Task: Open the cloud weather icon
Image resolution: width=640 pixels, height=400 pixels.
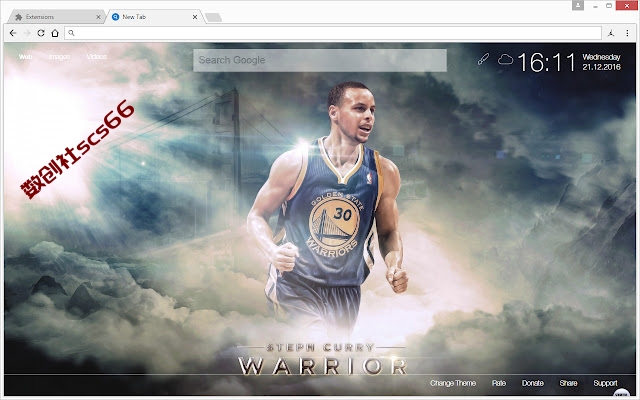Action: (x=505, y=60)
